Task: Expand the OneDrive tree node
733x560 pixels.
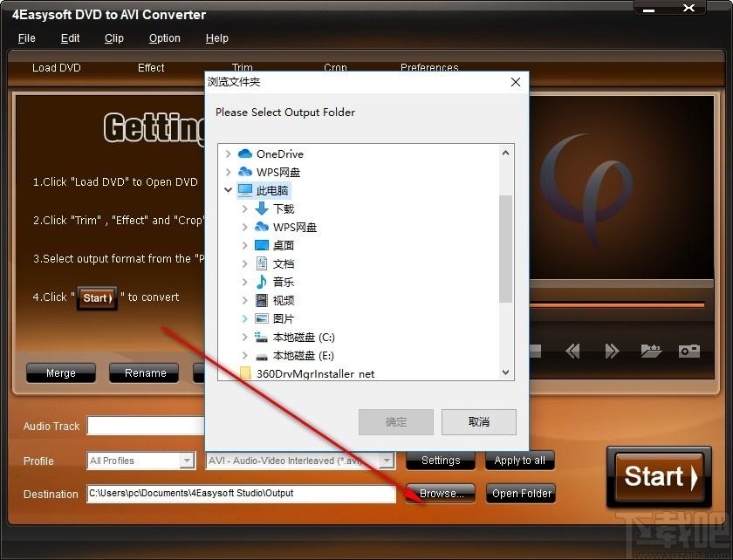Action: point(228,154)
